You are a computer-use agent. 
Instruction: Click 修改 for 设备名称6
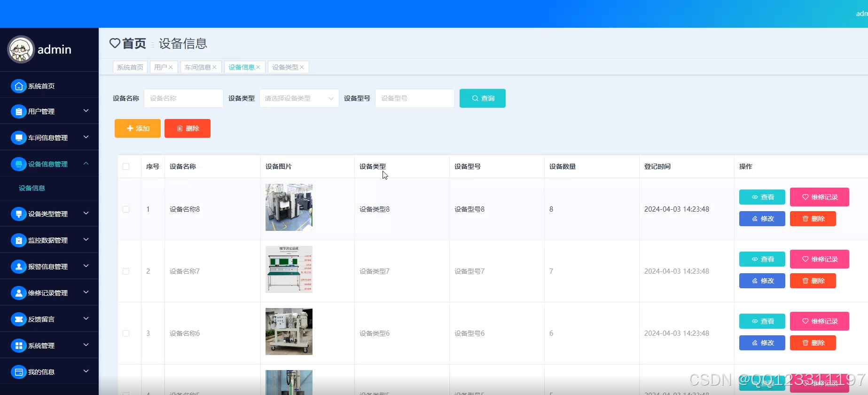tap(762, 343)
